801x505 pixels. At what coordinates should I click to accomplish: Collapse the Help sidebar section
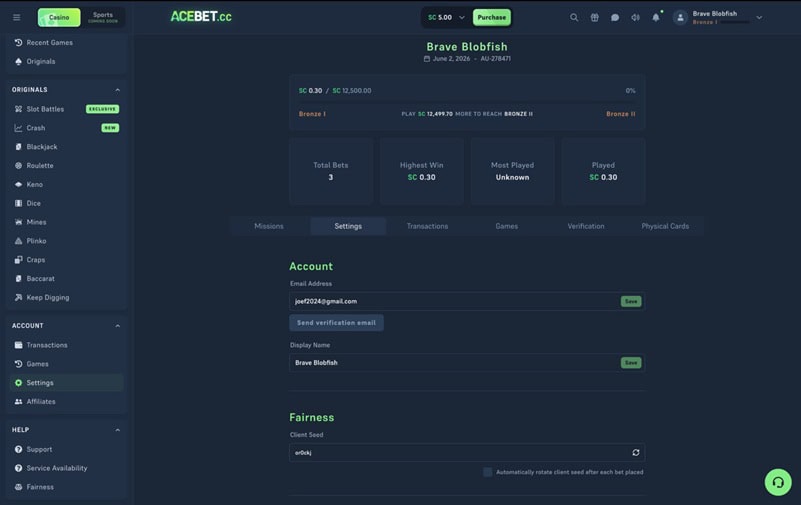click(117, 430)
